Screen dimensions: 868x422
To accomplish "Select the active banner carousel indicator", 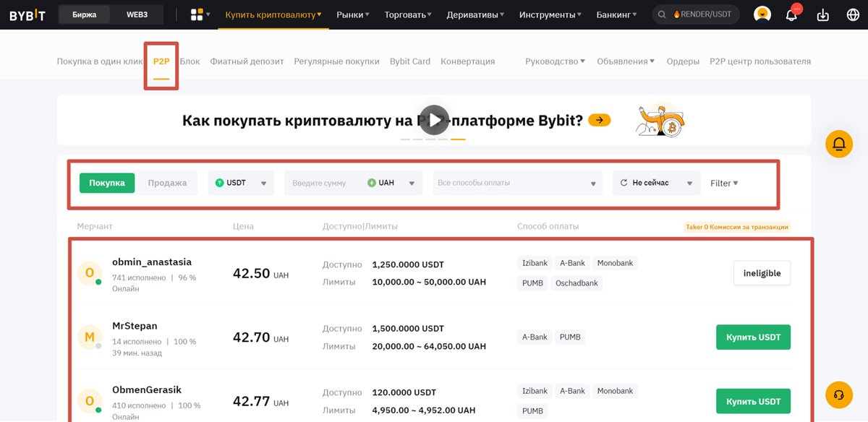I will tap(457, 139).
